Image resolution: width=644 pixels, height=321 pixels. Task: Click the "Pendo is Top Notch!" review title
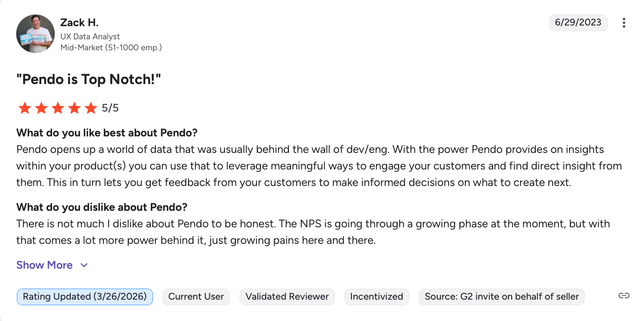(x=89, y=79)
